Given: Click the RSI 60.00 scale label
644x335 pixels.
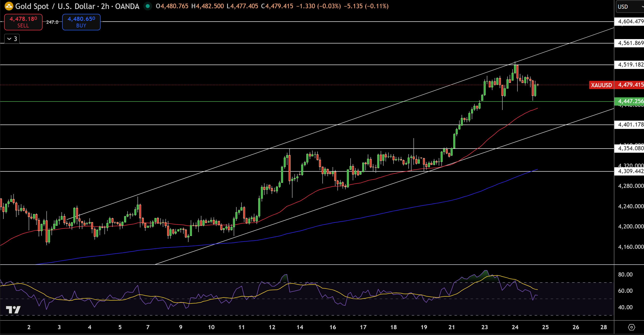Looking at the screenshot, I should tap(625, 291).
